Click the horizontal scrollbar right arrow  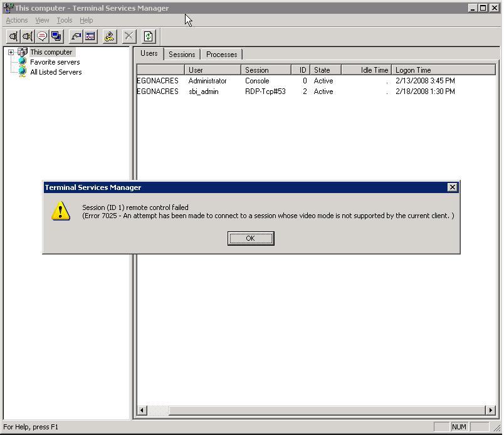[490, 411]
